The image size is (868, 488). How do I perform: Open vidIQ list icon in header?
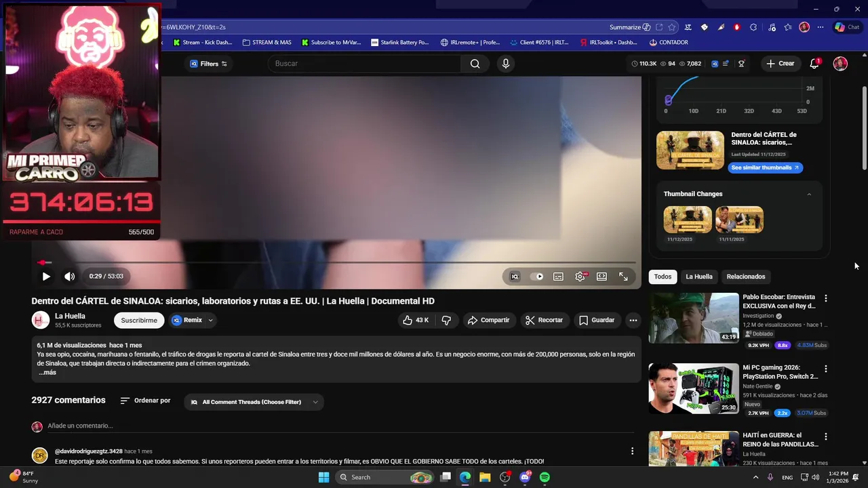726,64
